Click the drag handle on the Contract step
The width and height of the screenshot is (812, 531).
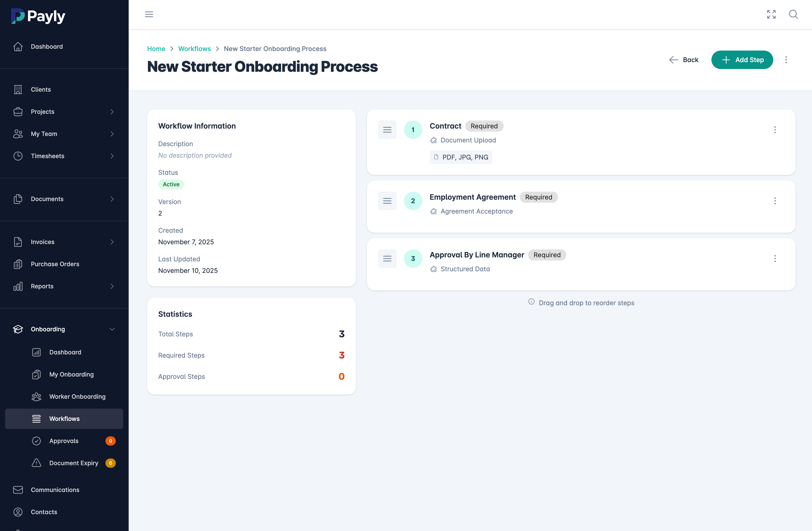387,130
